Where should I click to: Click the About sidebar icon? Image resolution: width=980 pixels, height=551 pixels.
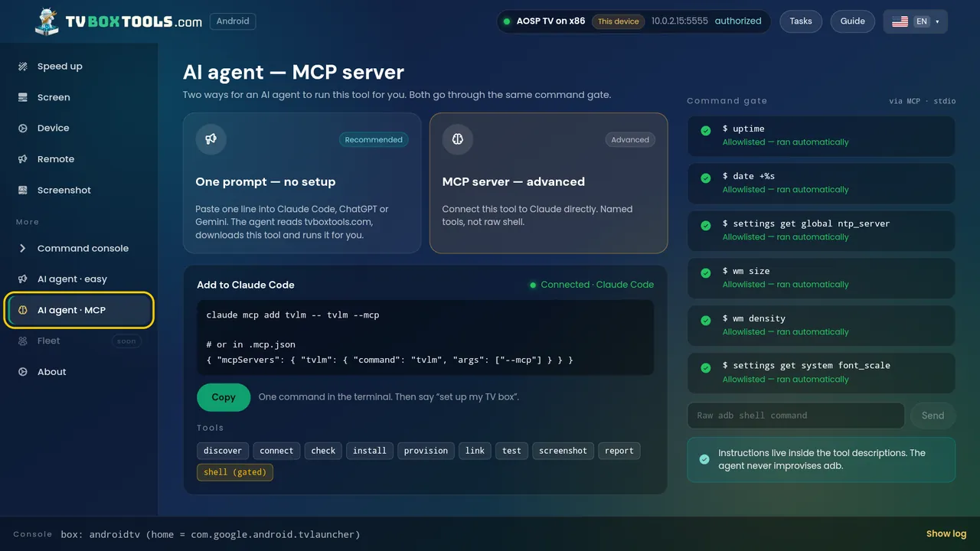point(23,372)
